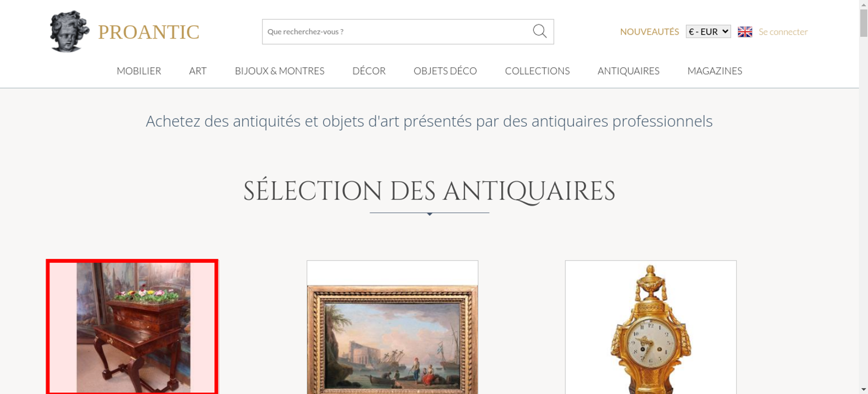The image size is (868, 394).
Task: Click the magnifying glass search icon
Action: [539, 31]
